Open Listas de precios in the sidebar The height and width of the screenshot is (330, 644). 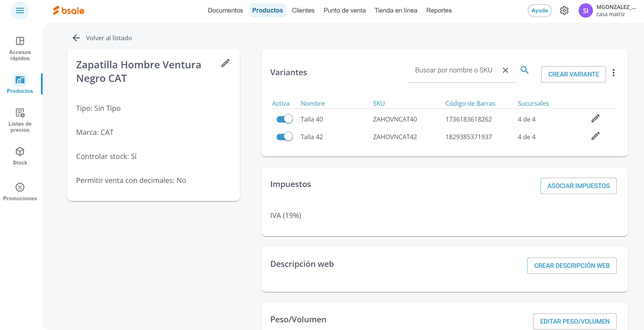[x=20, y=120]
